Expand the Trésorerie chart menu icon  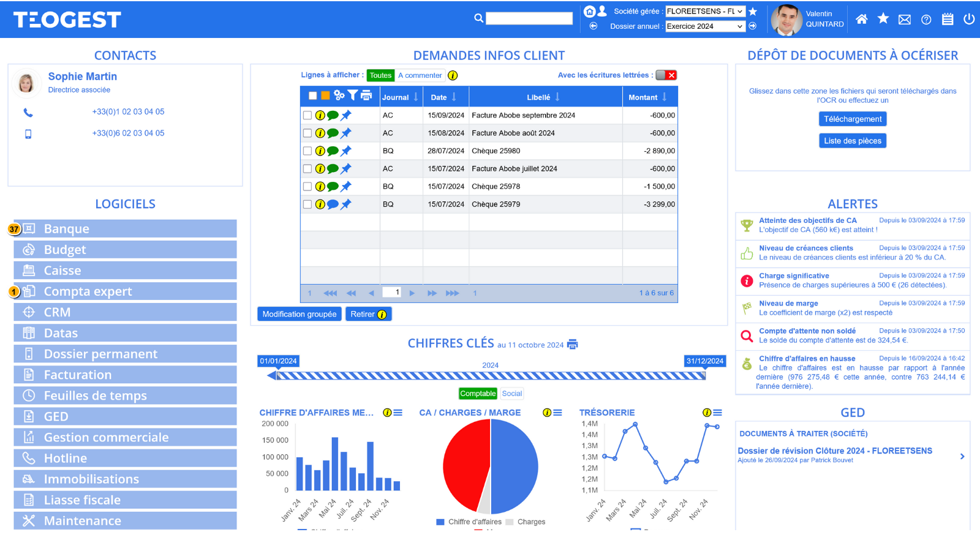pyautogui.click(x=717, y=413)
